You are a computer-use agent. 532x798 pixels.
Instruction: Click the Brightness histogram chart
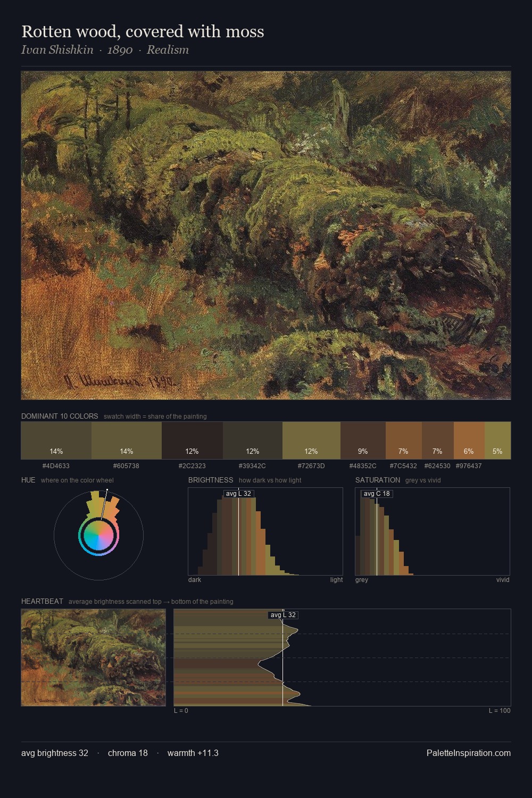pyautogui.click(x=265, y=531)
